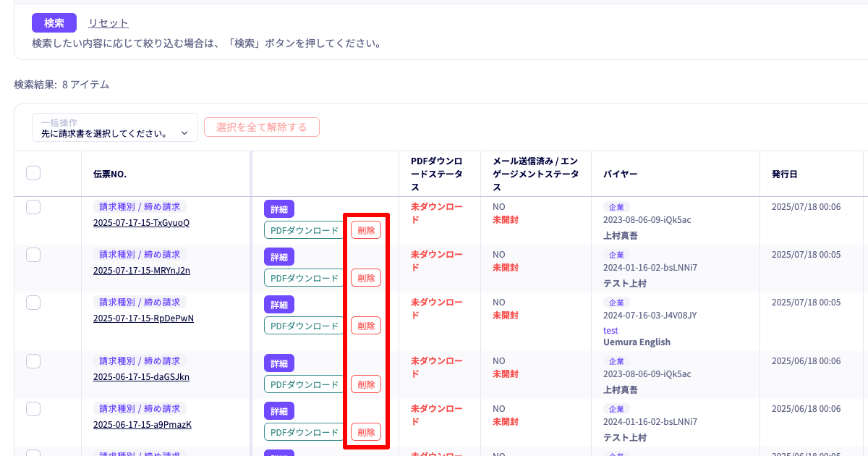
Task: Click 詳細 for invoice 2025-07-17-15-TxGyuoQ
Action: pos(279,209)
